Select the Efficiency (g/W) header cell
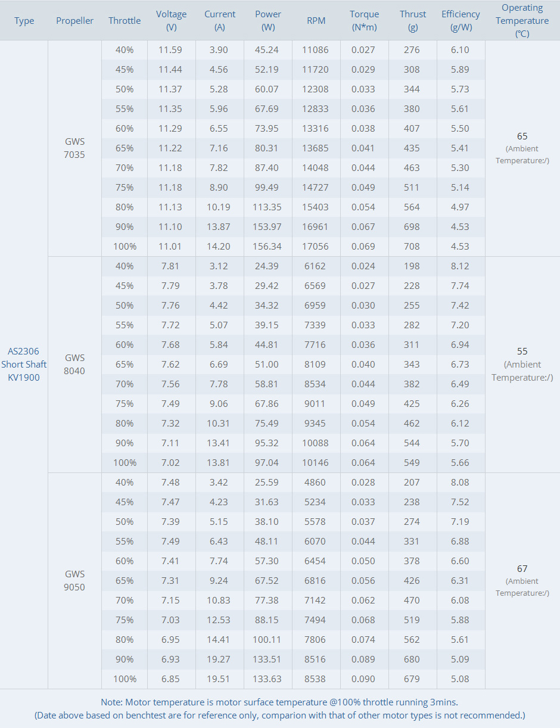The height and width of the screenshot is (728, 560). pyautogui.click(x=461, y=20)
